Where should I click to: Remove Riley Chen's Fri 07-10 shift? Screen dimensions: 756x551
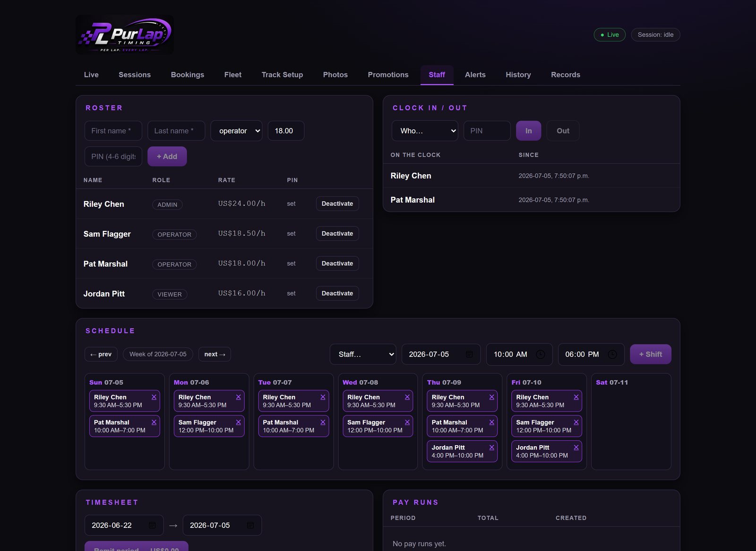click(576, 397)
